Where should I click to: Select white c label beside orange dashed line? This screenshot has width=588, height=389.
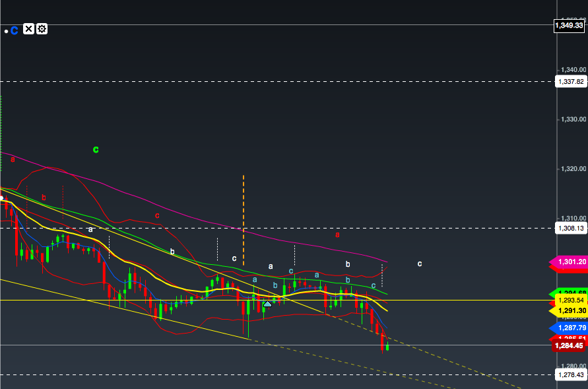tap(234, 258)
